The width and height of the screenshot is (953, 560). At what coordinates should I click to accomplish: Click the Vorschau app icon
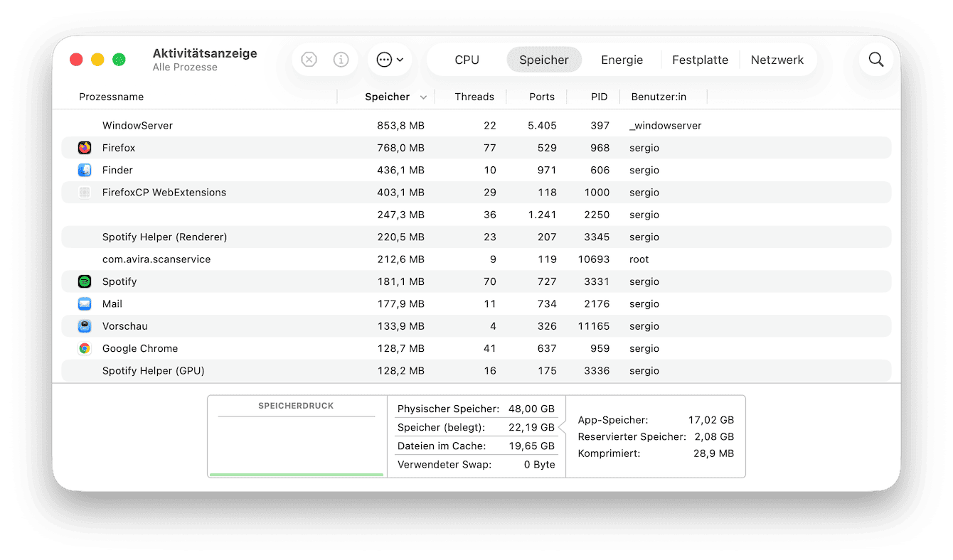(x=85, y=326)
